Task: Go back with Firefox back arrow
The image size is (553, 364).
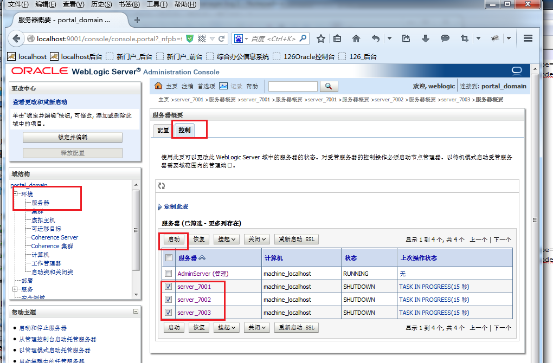Action: pyautogui.click(x=17, y=38)
